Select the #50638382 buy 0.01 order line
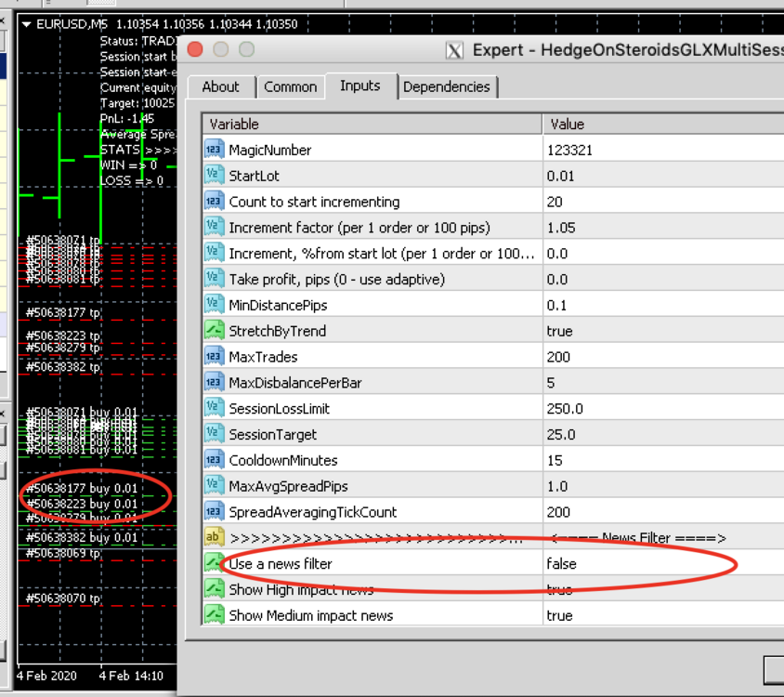The width and height of the screenshot is (784, 697). 82,538
